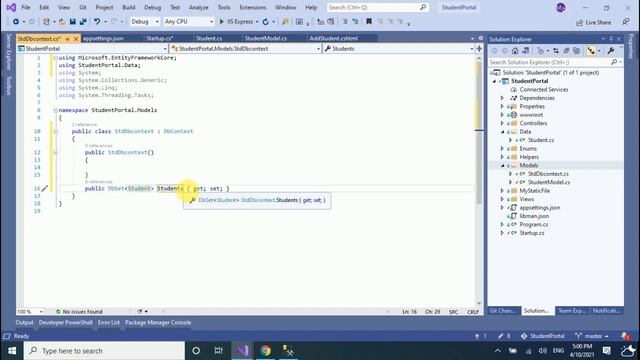Viewport: 640px width, 360px height.
Task: Click the Search (Ctrl+Q) box
Action: [378, 7]
